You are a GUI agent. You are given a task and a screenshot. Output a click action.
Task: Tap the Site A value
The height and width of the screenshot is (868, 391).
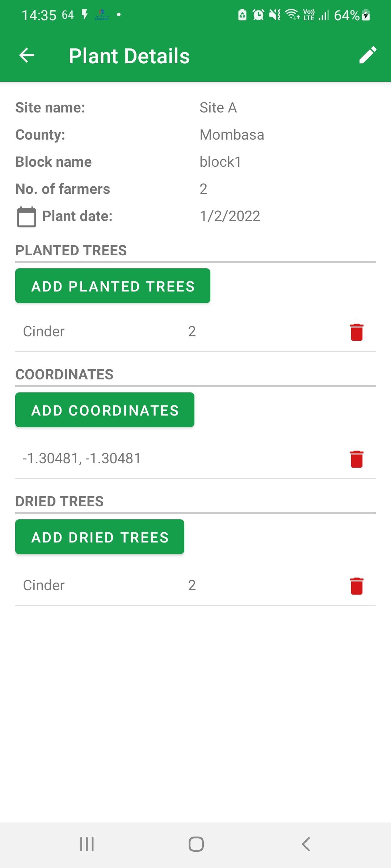pos(218,107)
